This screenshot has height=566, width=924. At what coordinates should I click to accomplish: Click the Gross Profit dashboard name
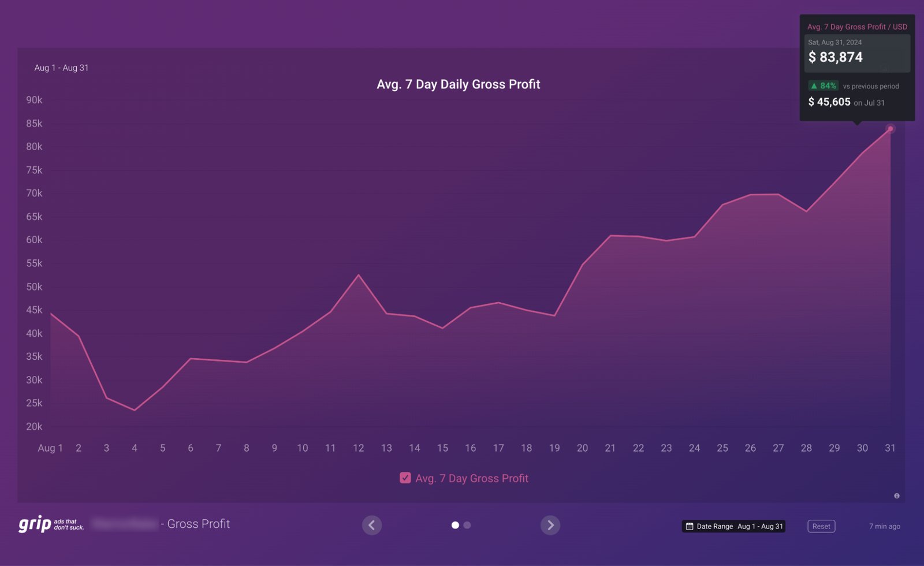199,524
